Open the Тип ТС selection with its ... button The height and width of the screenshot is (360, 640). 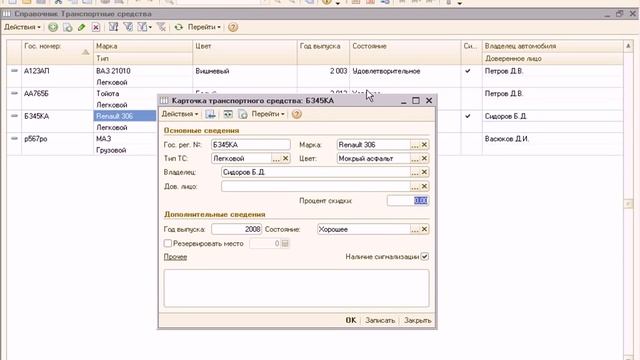click(276, 158)
